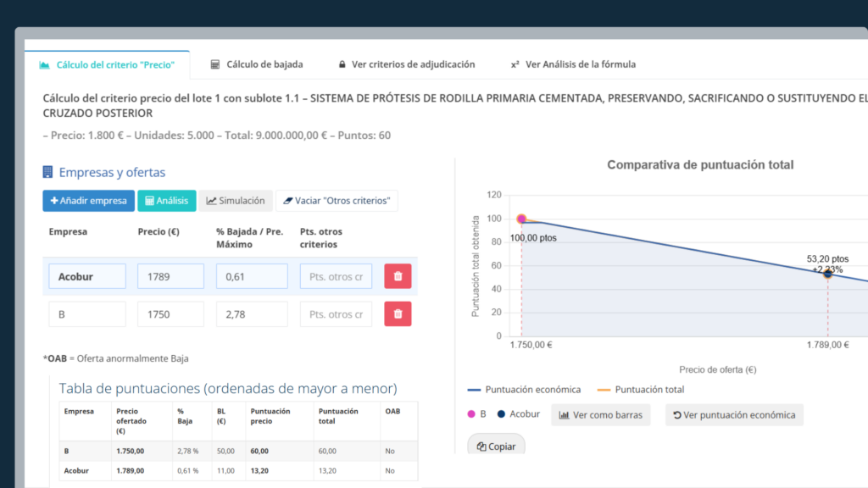Toggle the Puntuación económica legend series
The height and width of the screenshot is (488, 868).
(524, 390)
